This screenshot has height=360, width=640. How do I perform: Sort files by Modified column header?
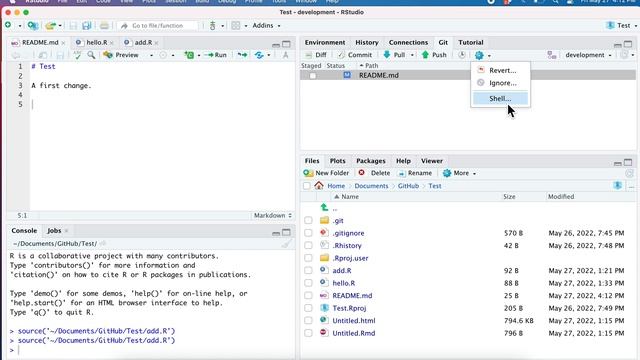coord(561,196)
